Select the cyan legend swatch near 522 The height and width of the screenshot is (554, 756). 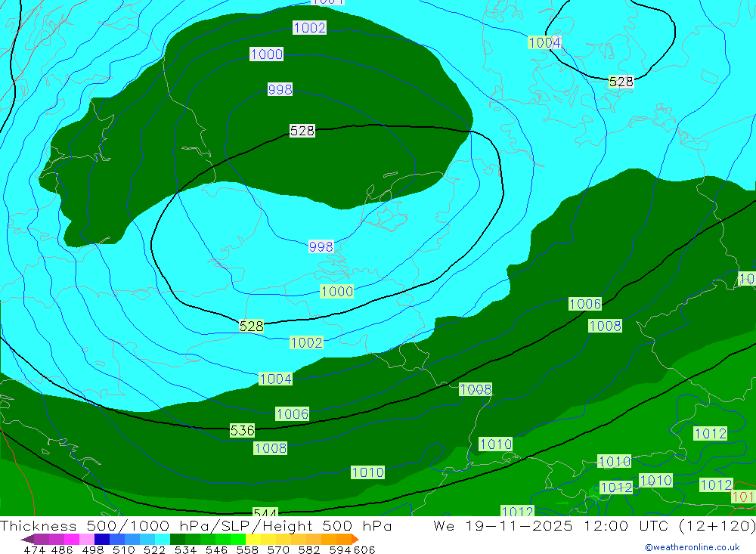[x=163, y=539]
